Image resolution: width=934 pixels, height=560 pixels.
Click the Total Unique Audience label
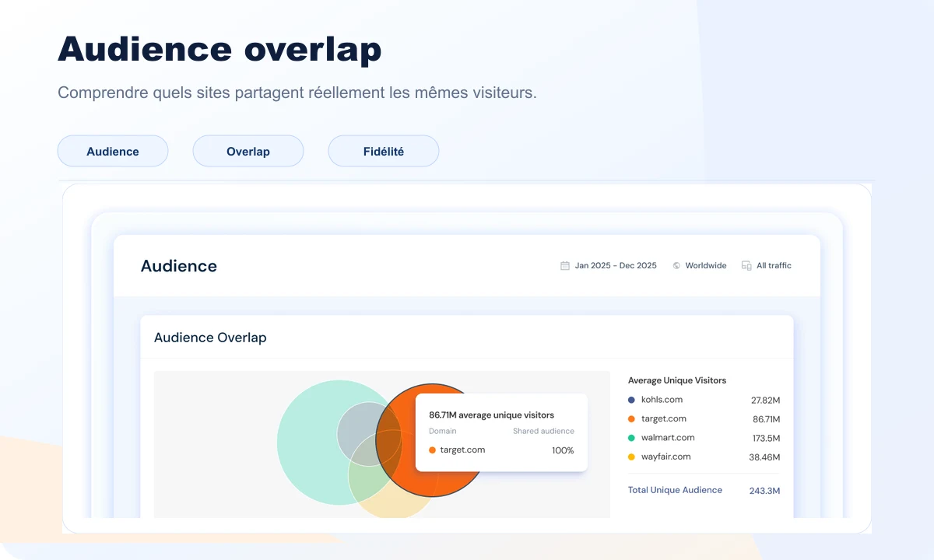tap(675, 490)
